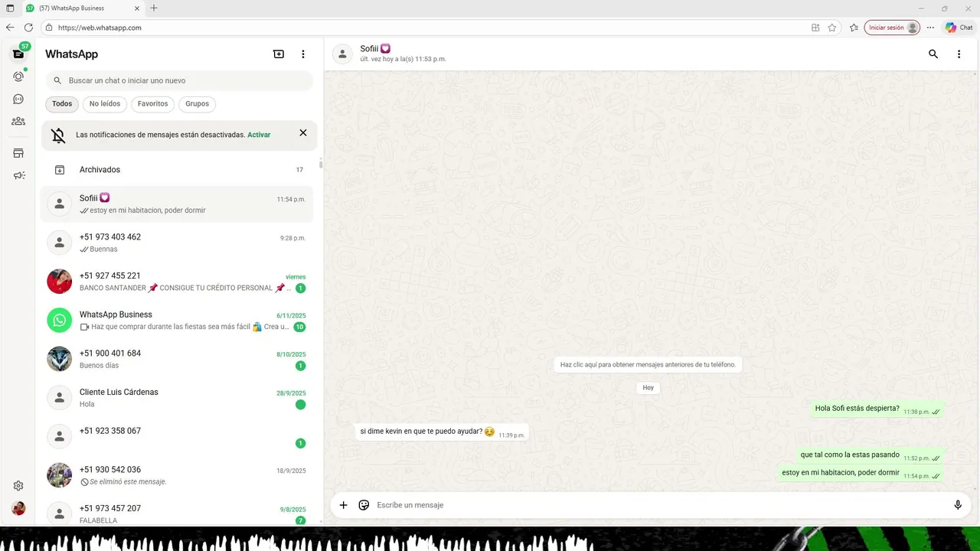Image resolution: width=980 pixels, height=551 pixels.
Task: Click Iniciar sesión browser button
Action: tap(892, 28)
